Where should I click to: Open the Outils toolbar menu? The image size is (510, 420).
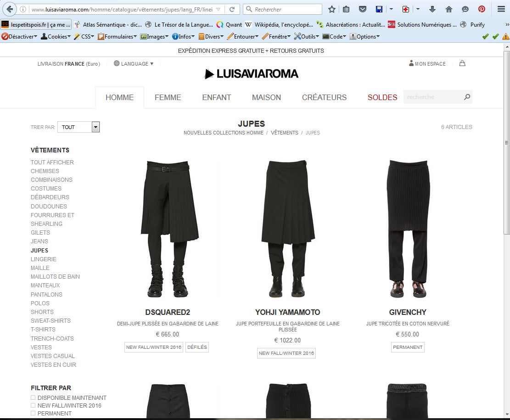coord(306,36)
